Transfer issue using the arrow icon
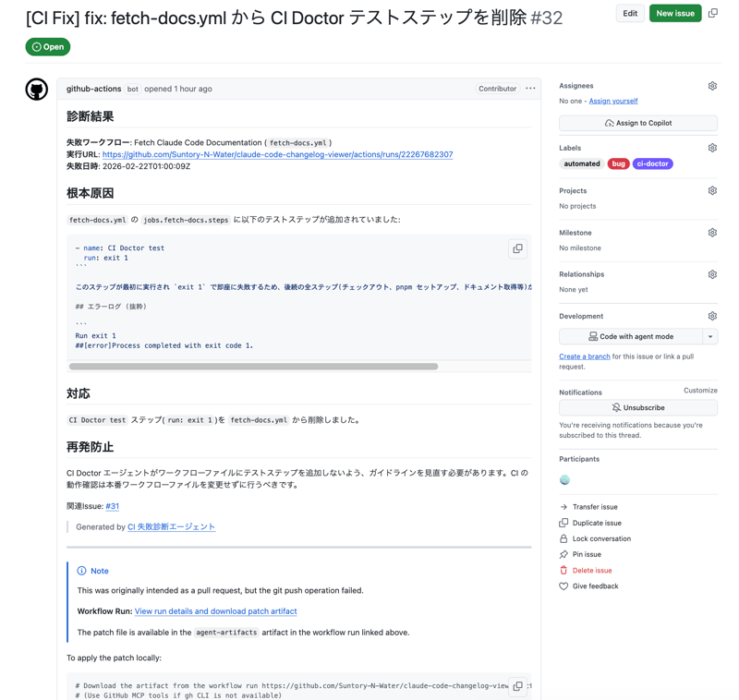The width and height of the screenshot is (739, 700). (x=563, y=506)
